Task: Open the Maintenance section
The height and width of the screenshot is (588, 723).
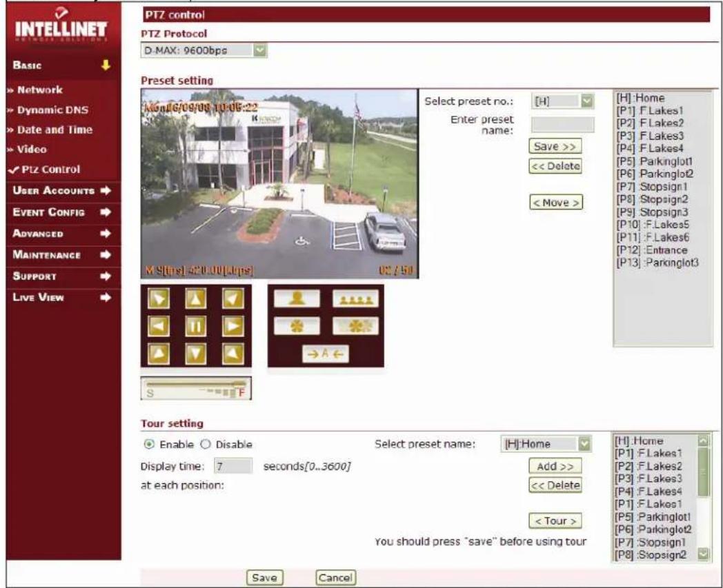Action: (46, 254)
